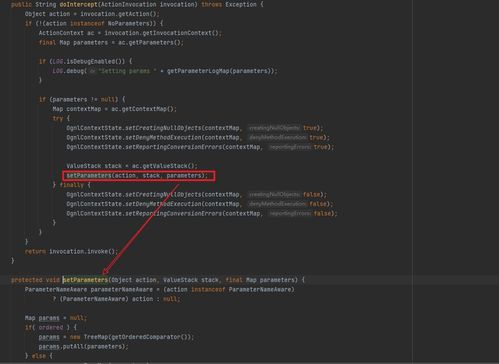Click ac.getParameters() in the final Map line

149,43
